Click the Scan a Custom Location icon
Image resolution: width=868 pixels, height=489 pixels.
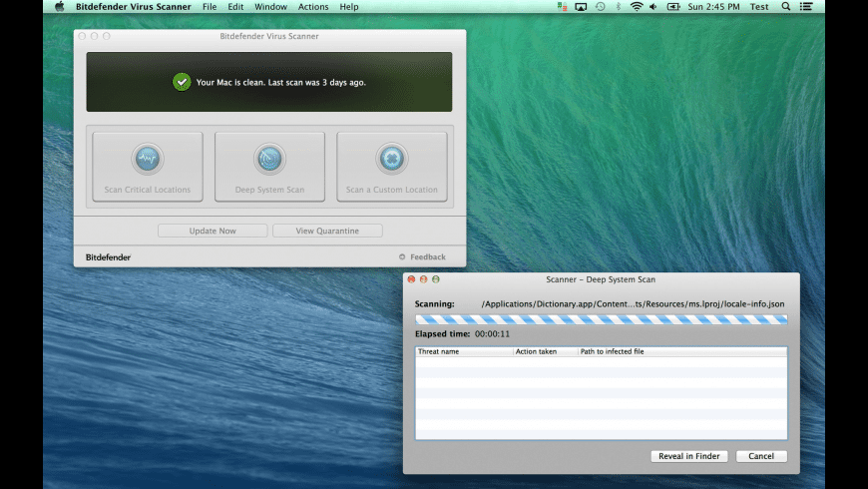coord(392,159)
